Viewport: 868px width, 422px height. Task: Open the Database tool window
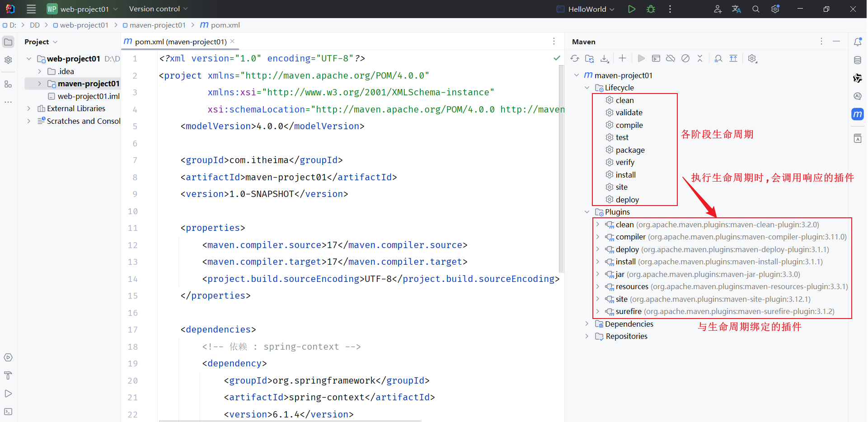pyautogui.click(x=858, y=60)
